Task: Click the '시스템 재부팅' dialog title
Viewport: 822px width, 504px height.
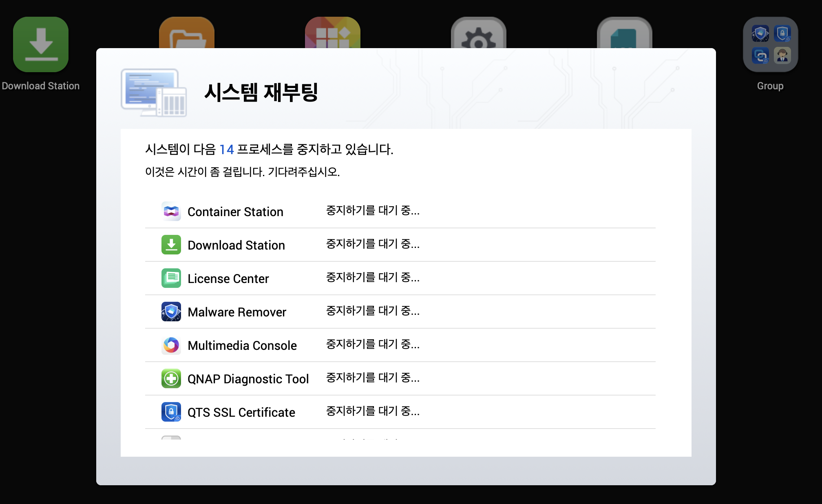Action: tap(261, 92)
